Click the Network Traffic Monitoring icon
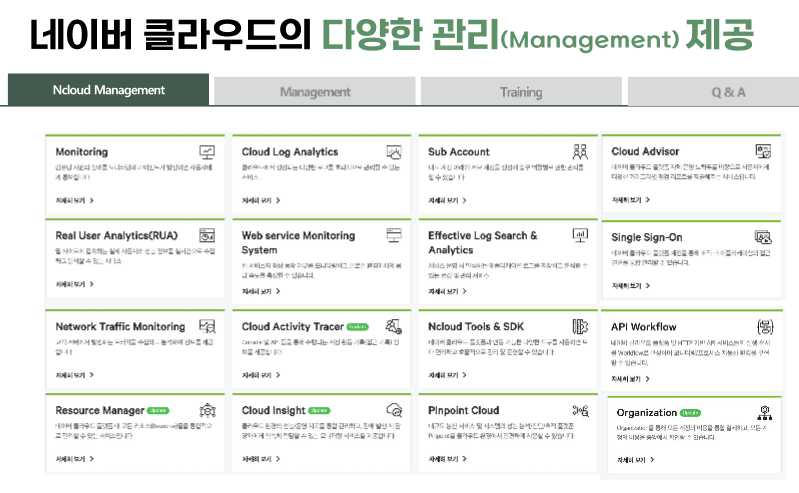The image size is (799, 493). pos(207,326)
